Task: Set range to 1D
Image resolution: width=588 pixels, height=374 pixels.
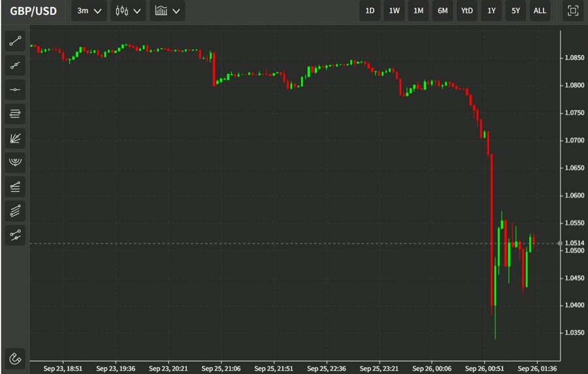Action: (370, 11)
